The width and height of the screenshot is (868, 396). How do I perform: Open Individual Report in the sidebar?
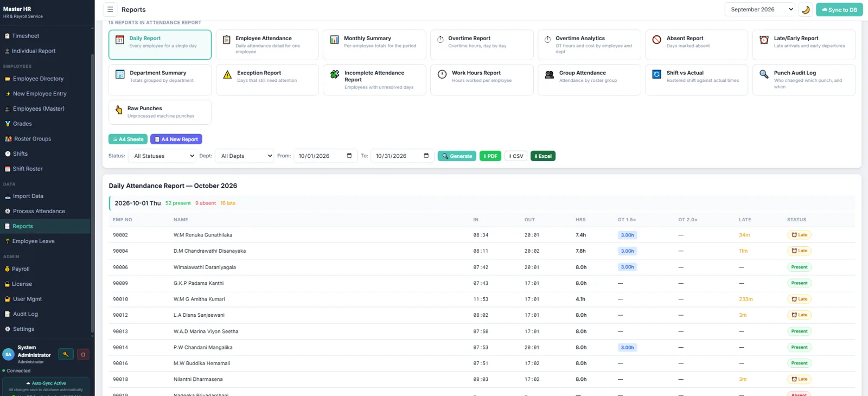(x=45, y=51)
